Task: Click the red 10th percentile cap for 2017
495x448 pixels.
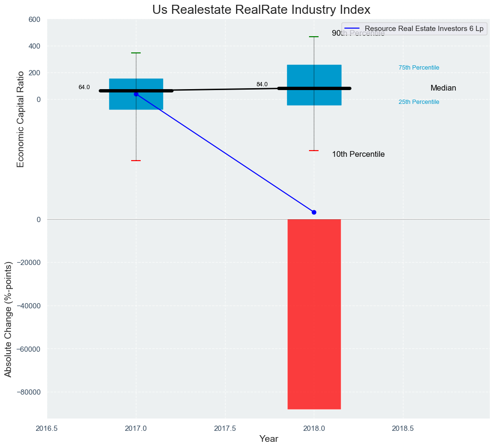Action: click(x=136, y=161)
